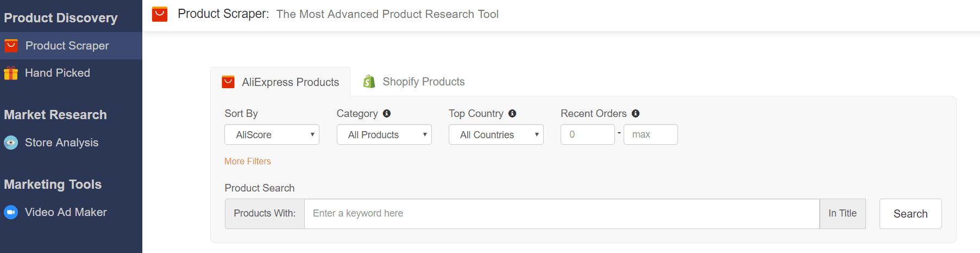Screen dimensions: 980x253
Task: Click the Hand Picked gift icon
Action: pyautogui.click(x=11, y=73)
